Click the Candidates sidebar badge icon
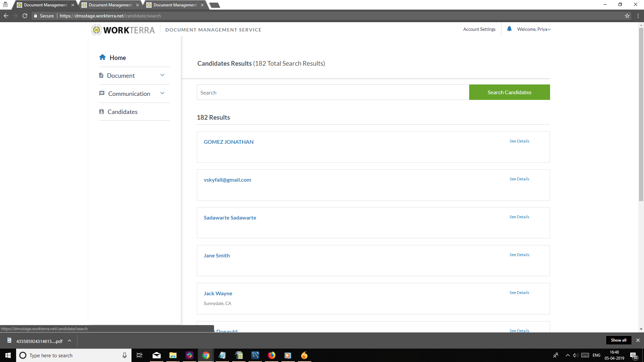The image size is (644, 362). (101, 112)
